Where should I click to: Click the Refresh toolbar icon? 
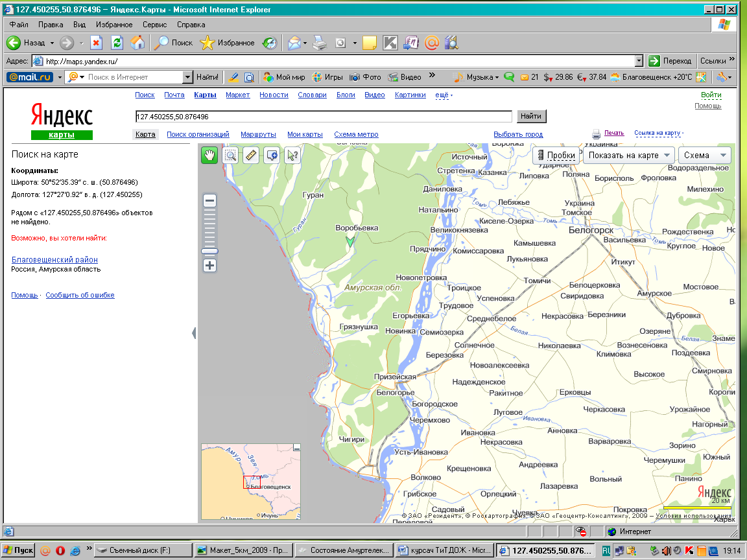[117, 43]
